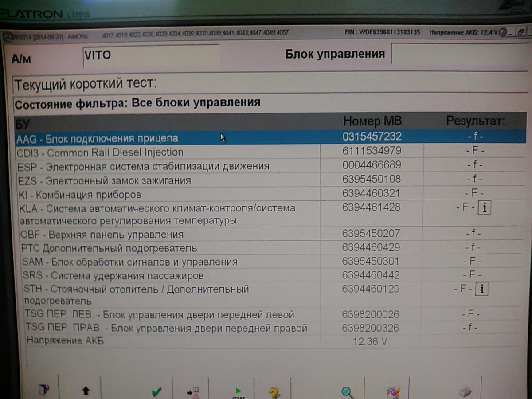Click MB number 6111534979
Screen dimensions: 532x399
point(372,151)
